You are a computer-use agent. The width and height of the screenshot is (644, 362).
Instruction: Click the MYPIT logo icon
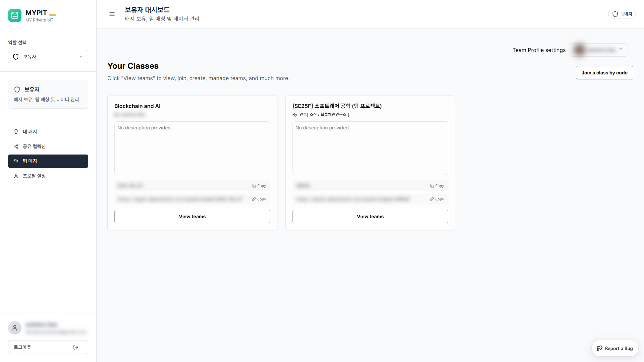(14, 15)
